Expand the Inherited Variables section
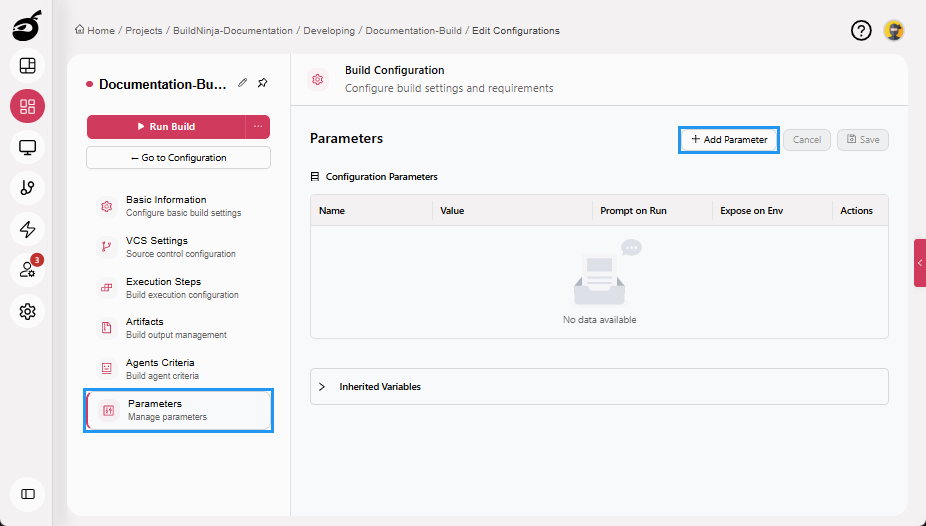 (x=599, y=387)
